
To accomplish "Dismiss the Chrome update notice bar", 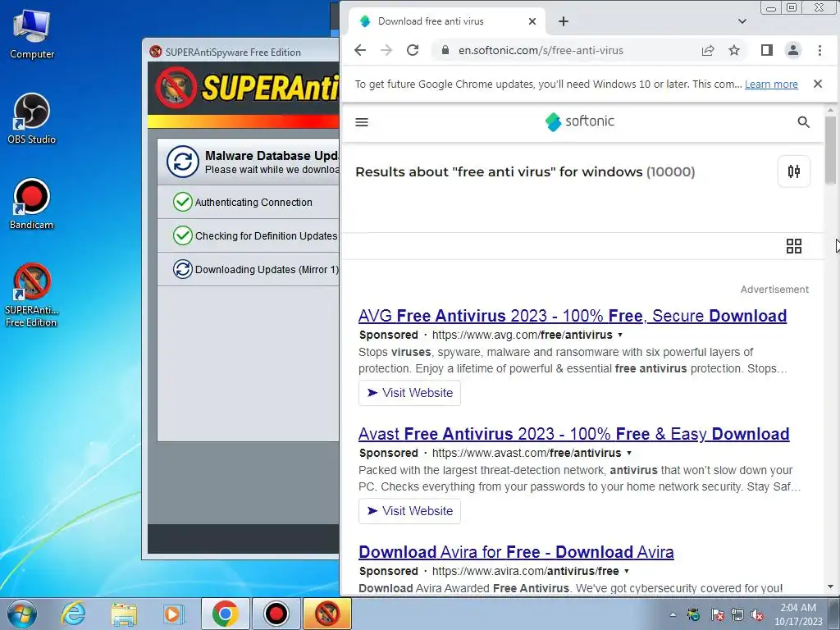I will pyautogui.click(x=818, y=84).
